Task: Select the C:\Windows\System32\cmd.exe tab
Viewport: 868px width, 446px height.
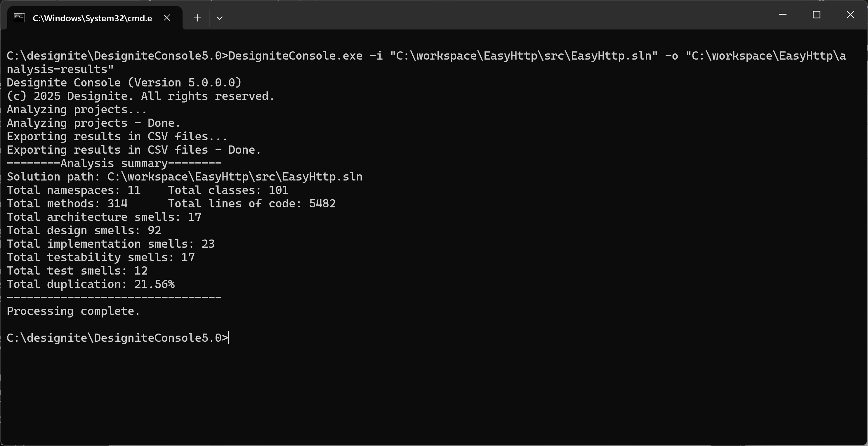Action: (92, 18)
